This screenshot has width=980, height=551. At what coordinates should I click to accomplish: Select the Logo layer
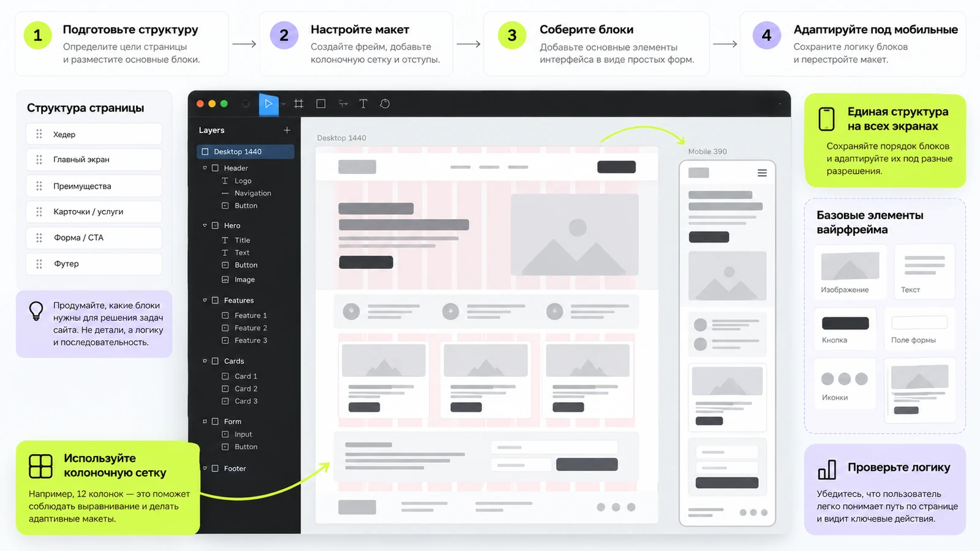tap(236, 181)
